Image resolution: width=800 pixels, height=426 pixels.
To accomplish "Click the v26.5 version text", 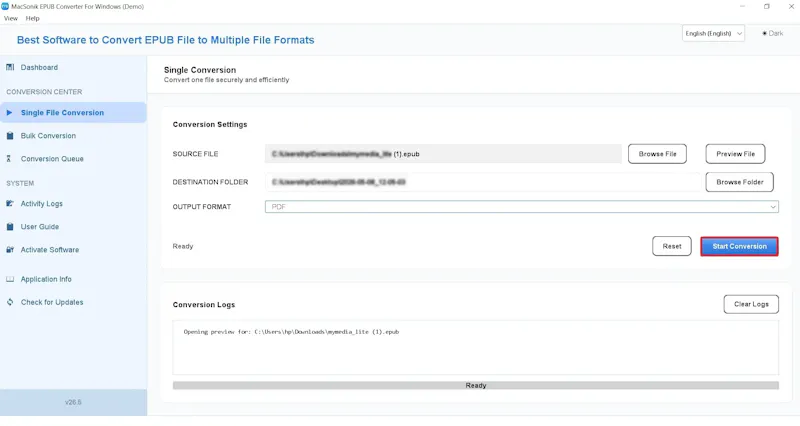I will pyautogui.click(x=73, y=402).
